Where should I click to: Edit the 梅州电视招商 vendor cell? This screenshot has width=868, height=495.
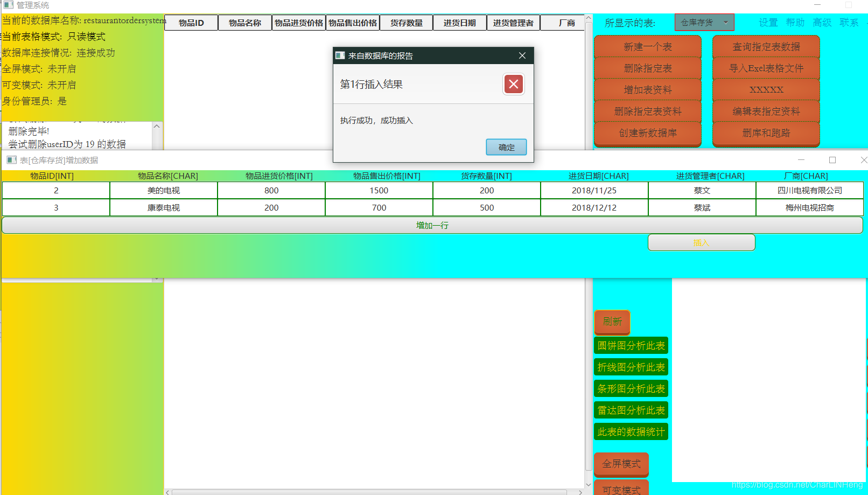pyautogui.click(x=810, y=208)
